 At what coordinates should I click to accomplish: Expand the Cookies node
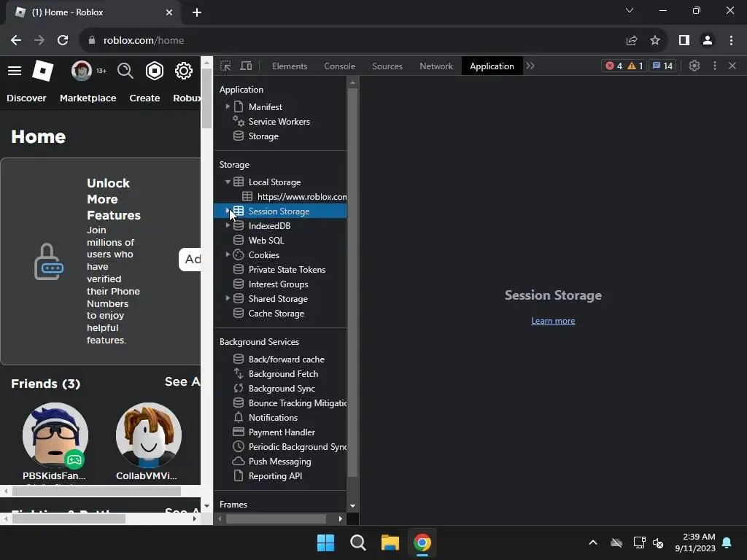point(228,254)
